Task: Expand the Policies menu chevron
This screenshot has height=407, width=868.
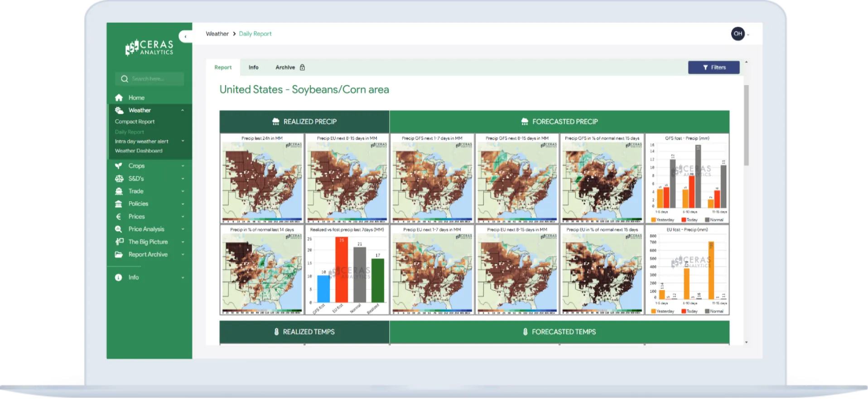Action: (x=183, y=204)
